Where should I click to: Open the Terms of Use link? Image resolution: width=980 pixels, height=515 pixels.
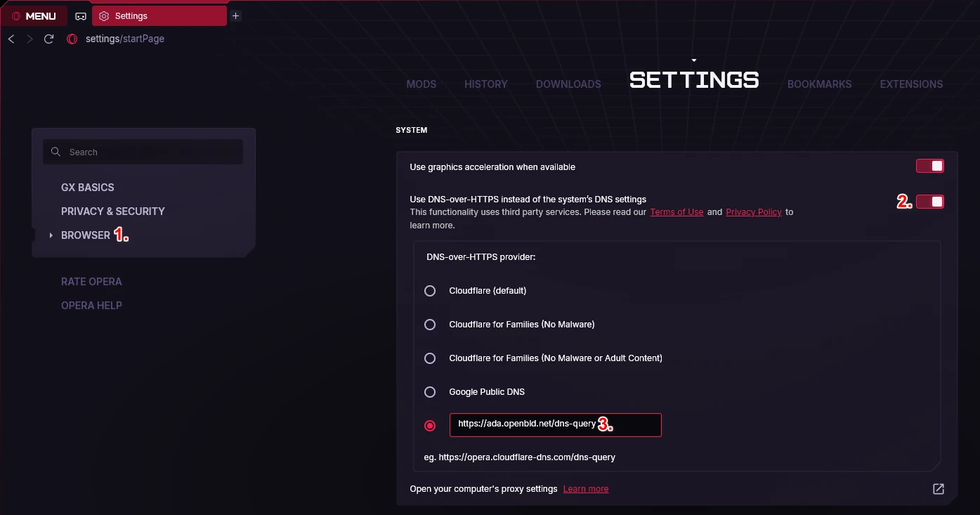click(677, 212)
